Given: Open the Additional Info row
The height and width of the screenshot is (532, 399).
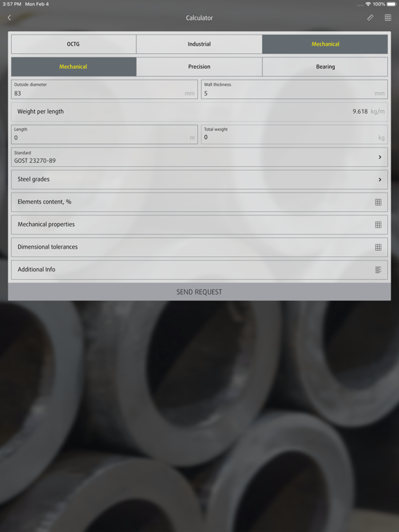Looking at the screenshot, I should pyautogui.click(x=199, y=269).
